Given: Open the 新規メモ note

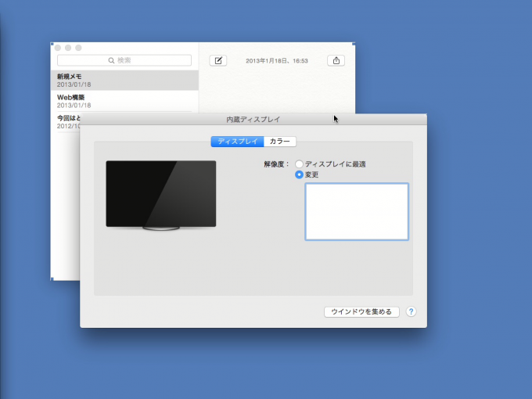Looking at the screenshot, I should tap(125, 80).
